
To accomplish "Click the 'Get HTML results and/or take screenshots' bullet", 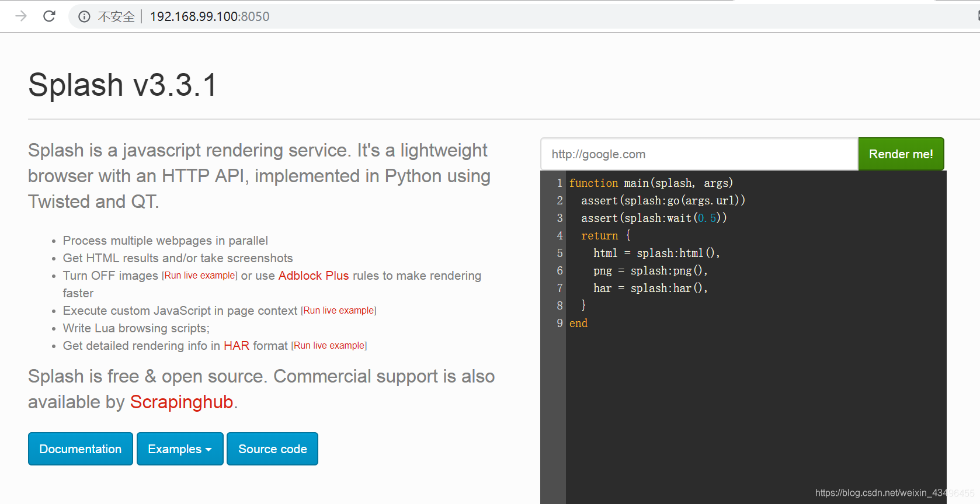I will 178,258.
